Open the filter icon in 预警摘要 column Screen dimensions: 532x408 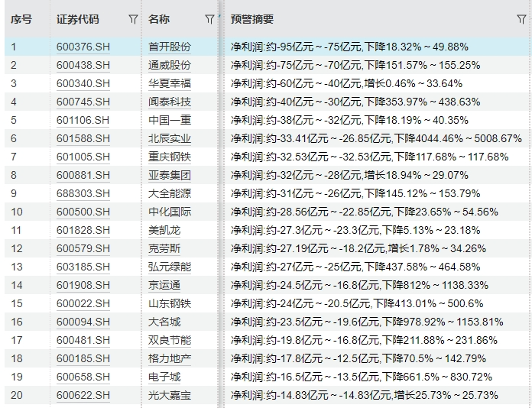click(521, 19)
